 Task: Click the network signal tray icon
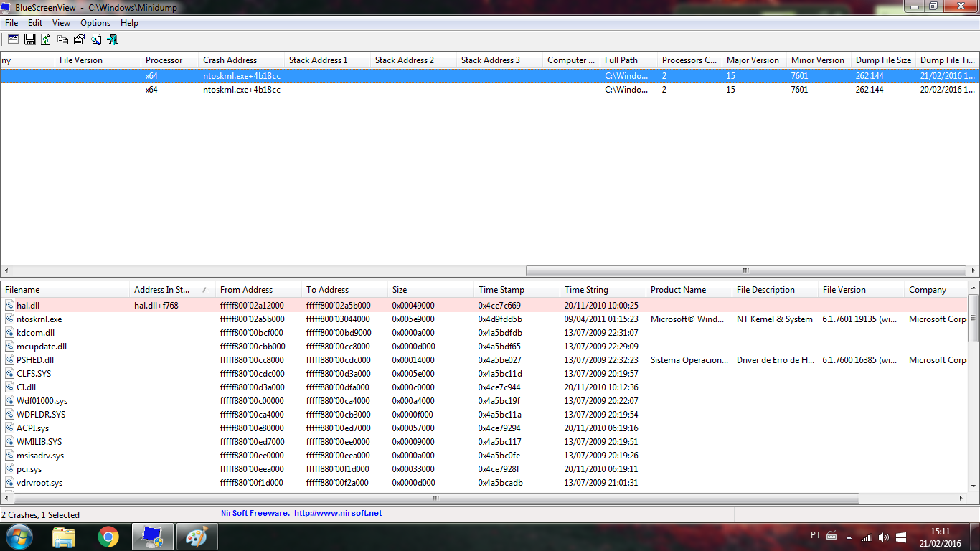pos(867,537)
